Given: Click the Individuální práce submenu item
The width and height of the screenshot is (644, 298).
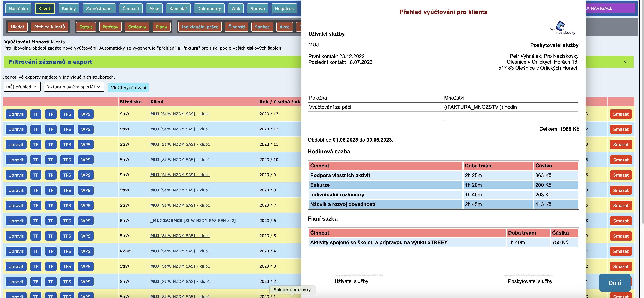Looking at the screenshot, I should [200, 27].
